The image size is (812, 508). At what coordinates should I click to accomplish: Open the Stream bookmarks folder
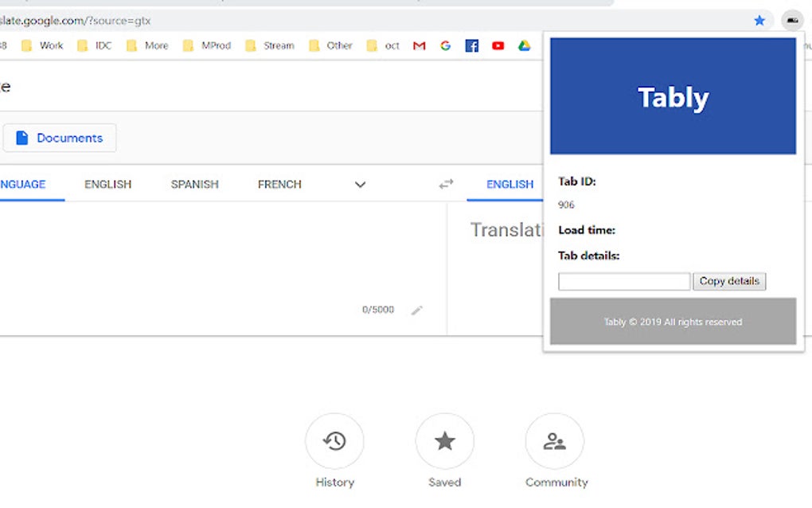[x=270, y=45]
